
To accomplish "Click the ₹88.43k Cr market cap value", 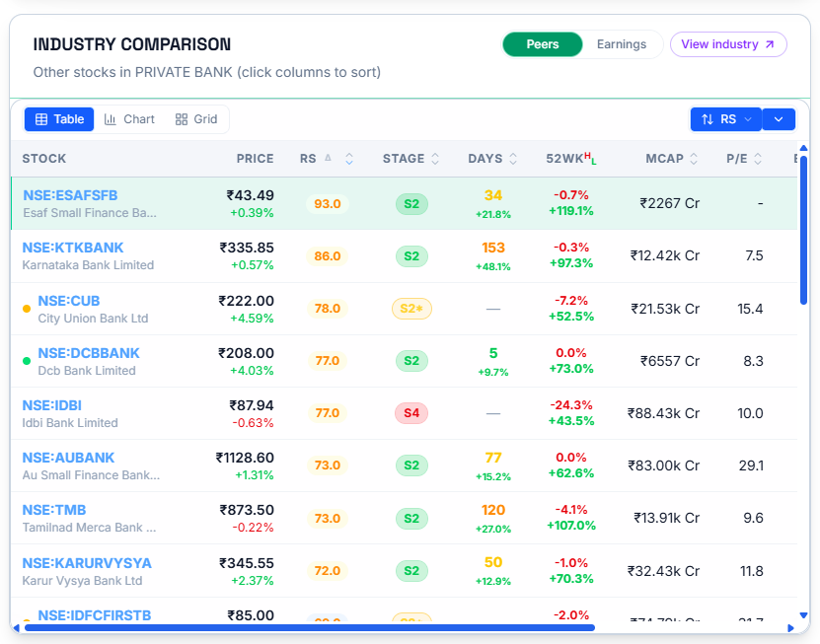I will pyautogui.click(x=663, y=413).
